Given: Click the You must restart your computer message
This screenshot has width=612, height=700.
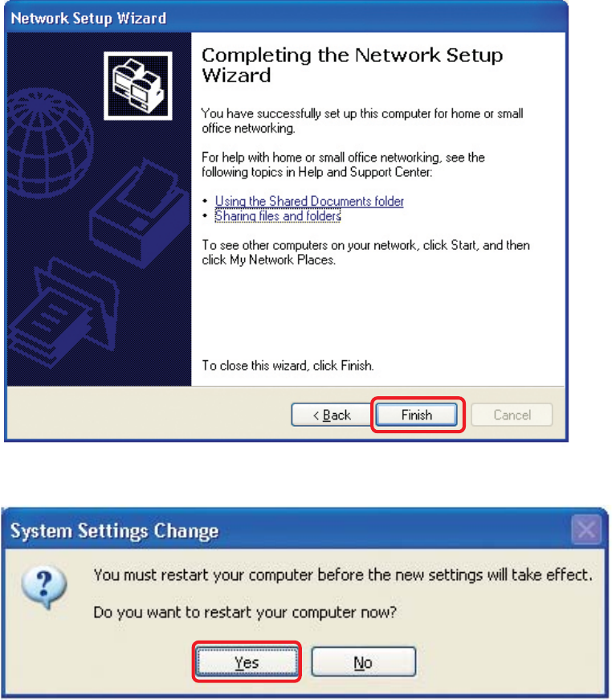Looking at the screenshot, I should pos(343,575).
